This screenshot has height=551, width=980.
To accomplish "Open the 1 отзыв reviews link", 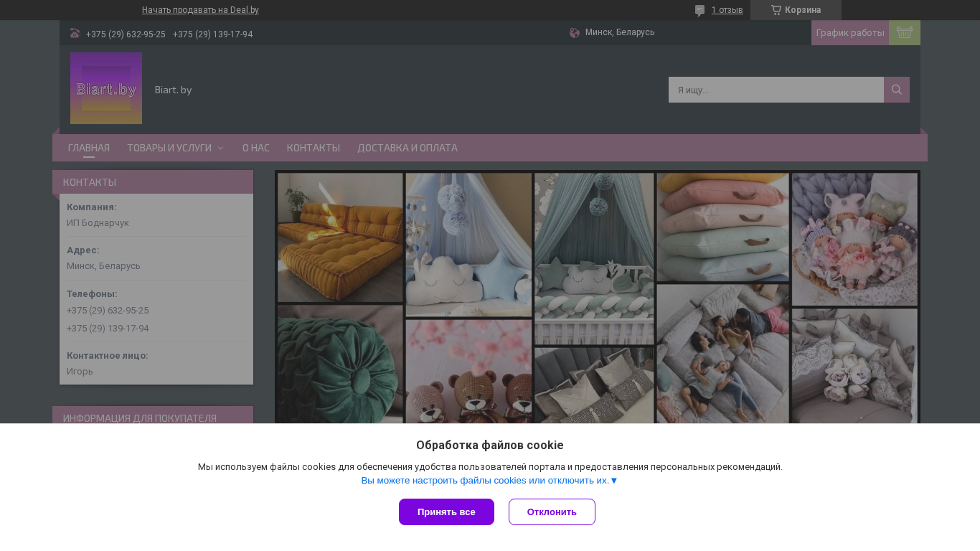I will (727, 10).
